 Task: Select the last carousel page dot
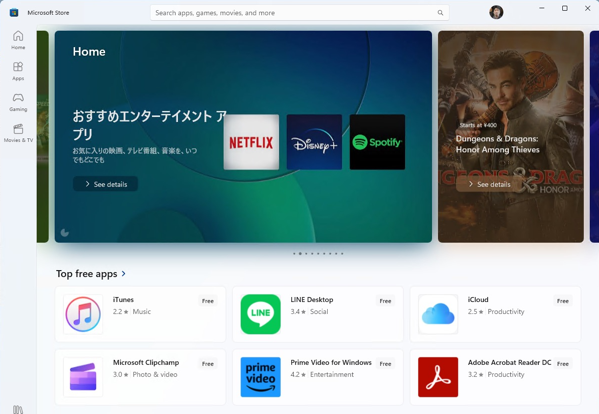click(342, 253)
